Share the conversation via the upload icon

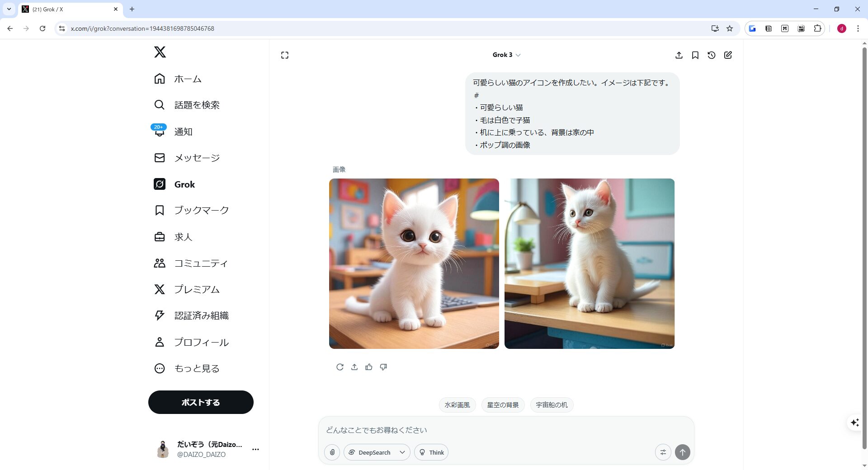[679, 55]
